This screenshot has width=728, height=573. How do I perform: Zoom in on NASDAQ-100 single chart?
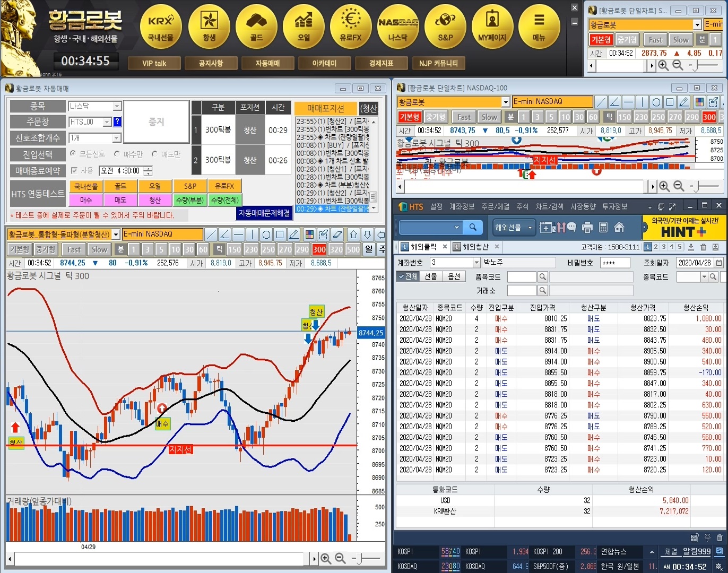click(x=664, y=186)
